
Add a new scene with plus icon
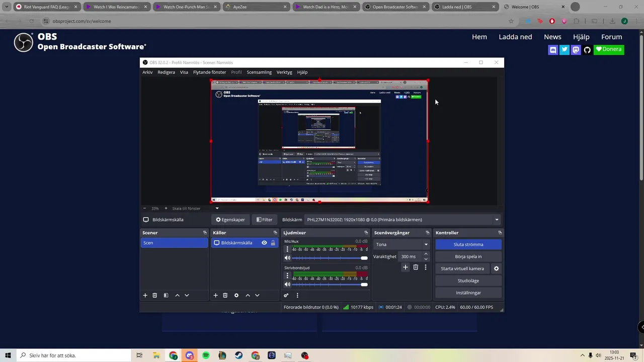pyautogui.click(x=145, y=295)
